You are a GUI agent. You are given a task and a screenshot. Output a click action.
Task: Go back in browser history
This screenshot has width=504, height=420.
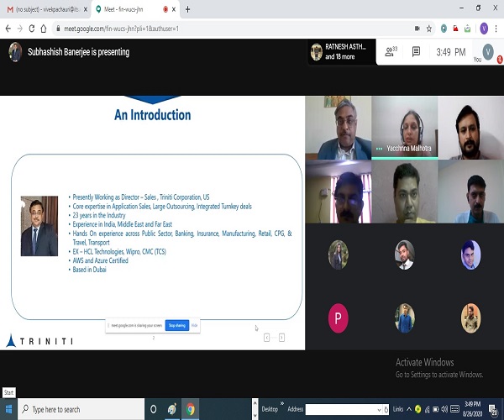pos(8,29)
